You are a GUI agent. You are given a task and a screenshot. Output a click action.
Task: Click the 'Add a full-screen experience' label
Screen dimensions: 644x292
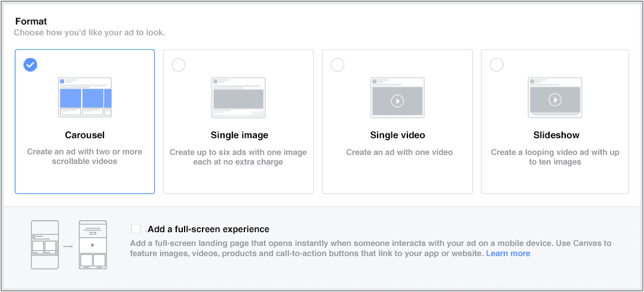[208, 229]
